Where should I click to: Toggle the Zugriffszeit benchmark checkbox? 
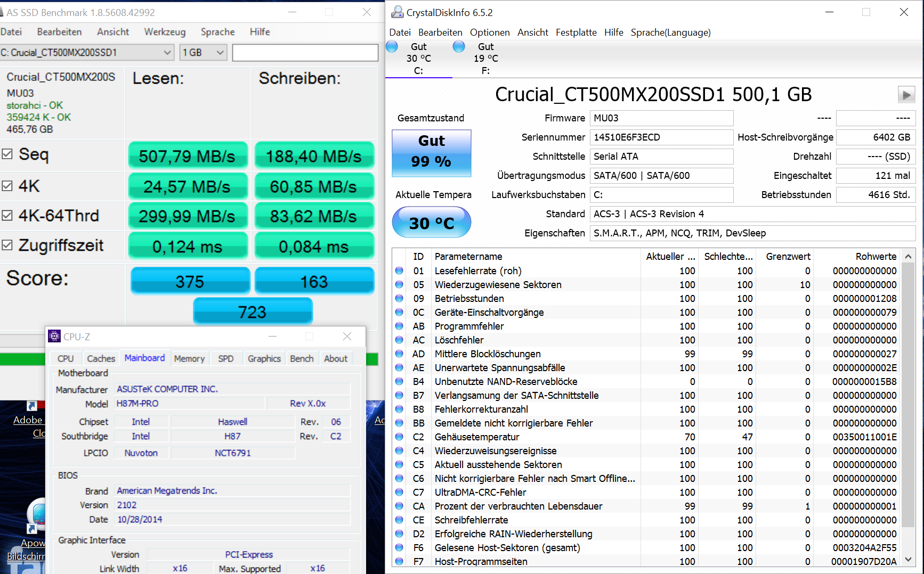(7, 245)
